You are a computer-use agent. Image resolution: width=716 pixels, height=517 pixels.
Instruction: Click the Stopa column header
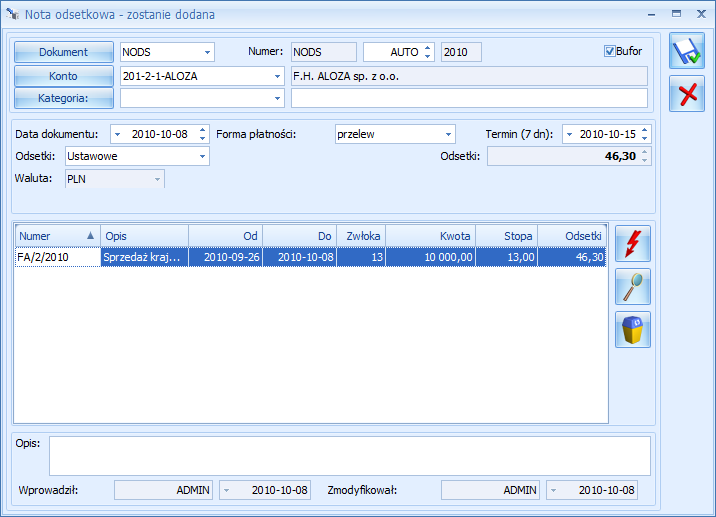click(x=506, y=236)
